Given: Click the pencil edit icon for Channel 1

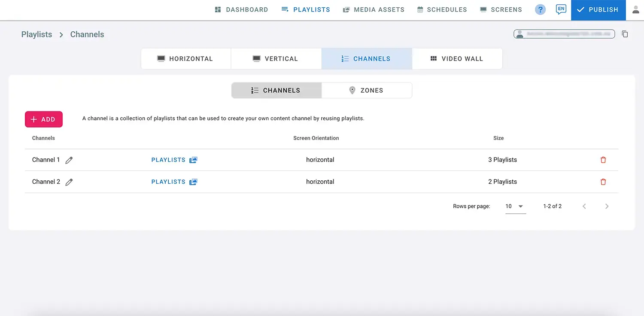Looking at the screenshot, I should coord(69,160).
